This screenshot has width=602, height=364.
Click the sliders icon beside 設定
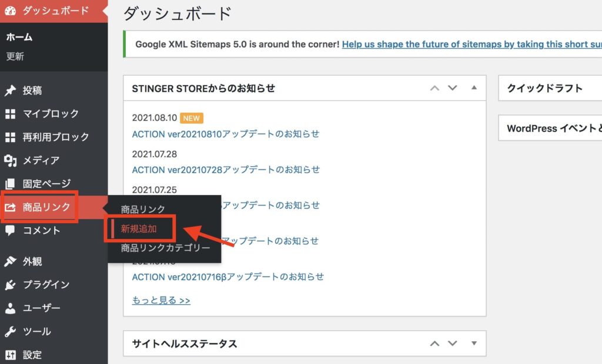tap(11, 355)
